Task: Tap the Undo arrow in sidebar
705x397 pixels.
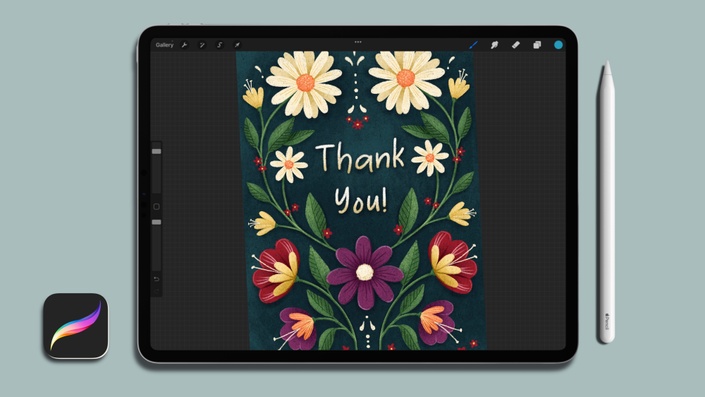Action: pyautogui.click(x=156, y=279)
